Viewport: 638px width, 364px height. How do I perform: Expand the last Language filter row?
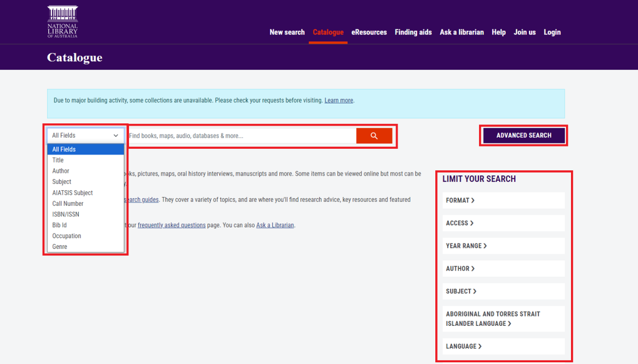(503, 346)
